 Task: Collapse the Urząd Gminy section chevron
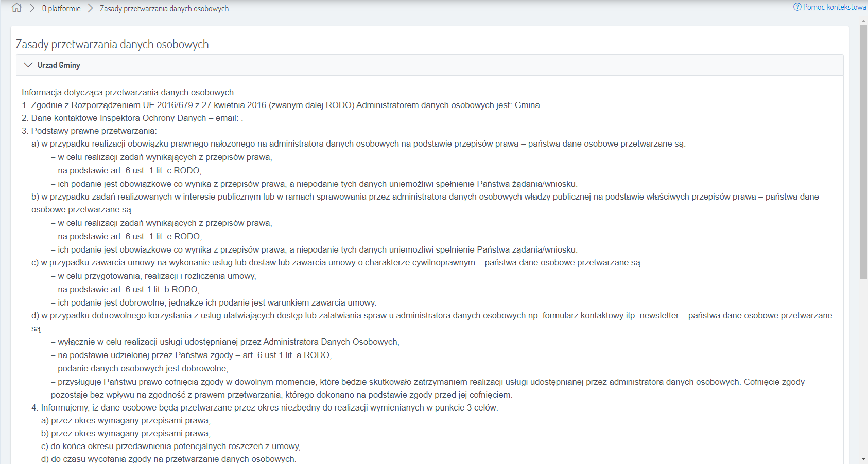click(28, 65)
